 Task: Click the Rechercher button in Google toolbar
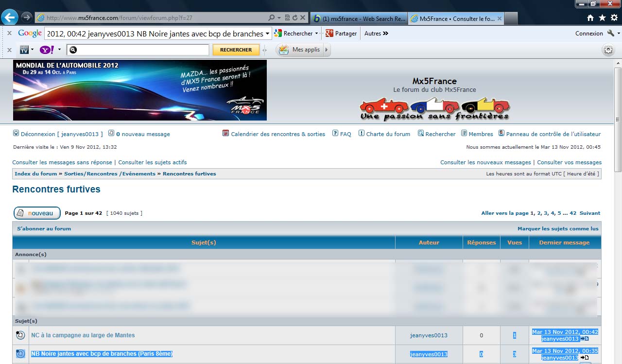(294, 34)
